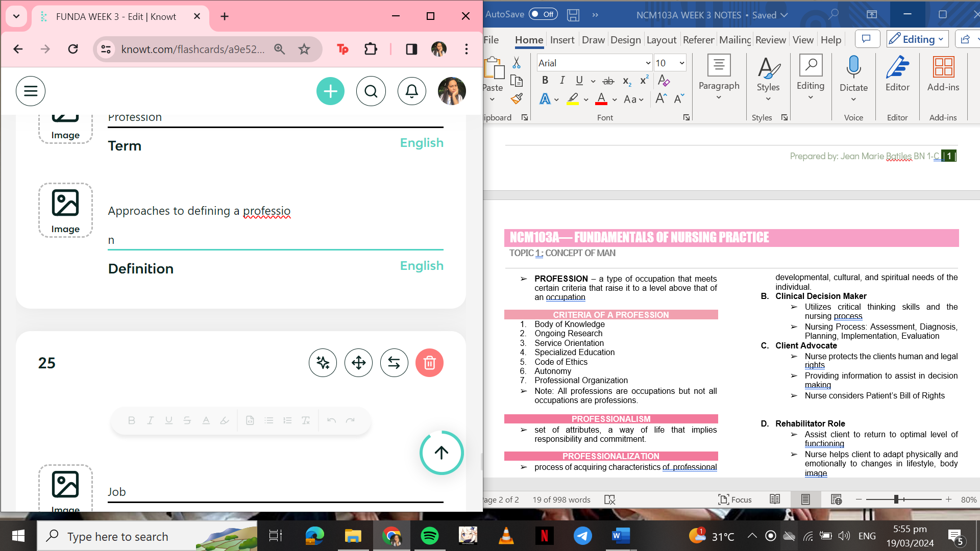This screenshot has height=551, width=980.
Task: Toggle AutoSave switch in Word
Action: (x=543, y=14)
